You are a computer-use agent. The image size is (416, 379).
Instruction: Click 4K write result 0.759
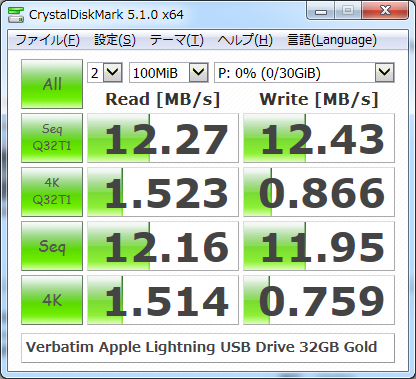(319, 300)
